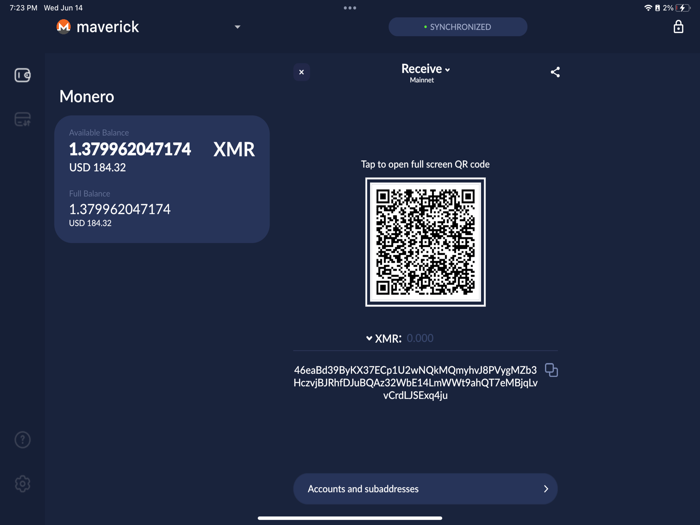Image resolution: width=700 pixels, height=525 pixels.
Task: Copy the Monero address
Action: [x=551, y=370]
